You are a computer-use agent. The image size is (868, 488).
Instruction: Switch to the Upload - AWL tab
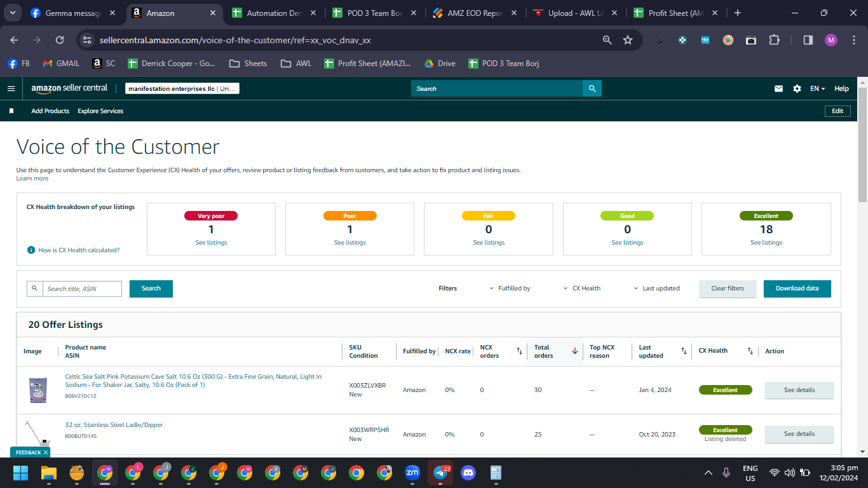click(575, 13)
